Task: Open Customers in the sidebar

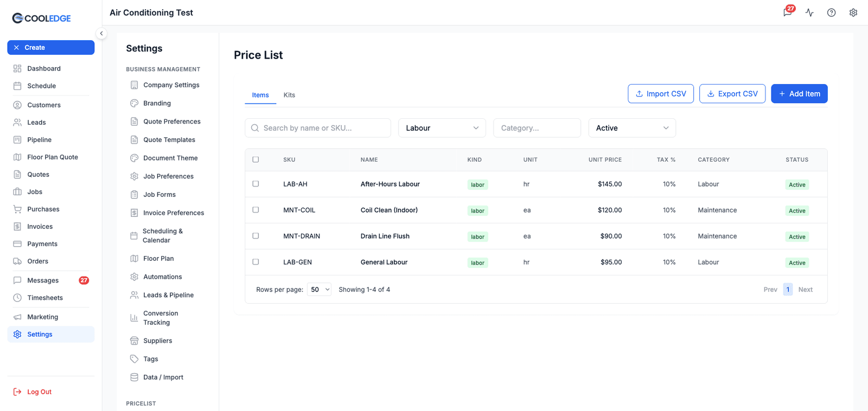Action: [x=50, y=105]
